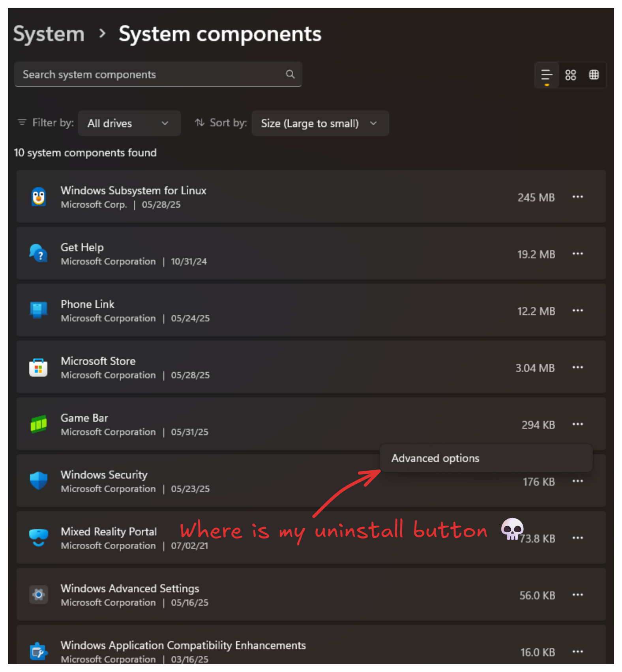Screen dimensions: 622x672
Task: Click the Application Compatibility Enhancements icon
Action: [x=39, y=651]
